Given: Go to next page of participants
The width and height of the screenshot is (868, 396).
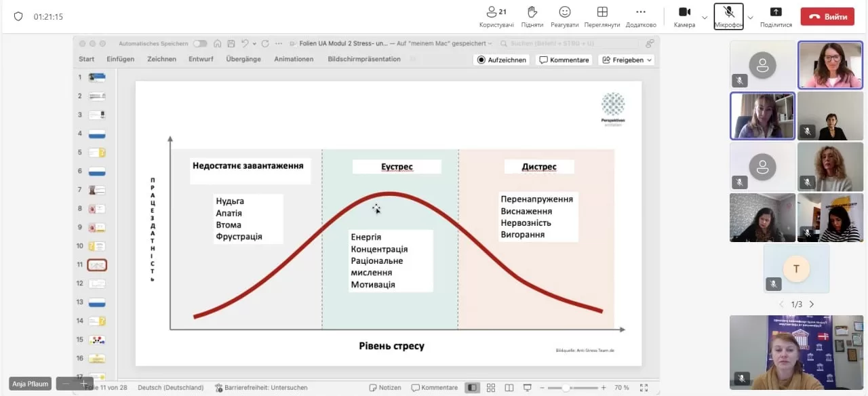Looking at the screenshot, I should click(x=812, y=304).
